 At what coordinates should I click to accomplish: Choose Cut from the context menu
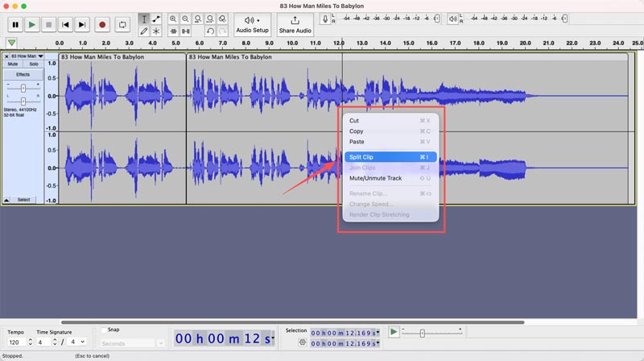tap(390, 121)
